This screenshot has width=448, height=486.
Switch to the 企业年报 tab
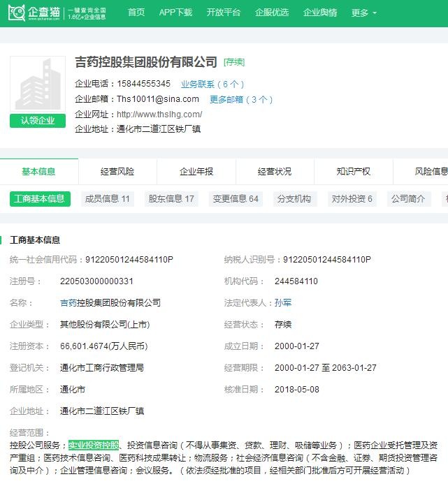[196, 172]
